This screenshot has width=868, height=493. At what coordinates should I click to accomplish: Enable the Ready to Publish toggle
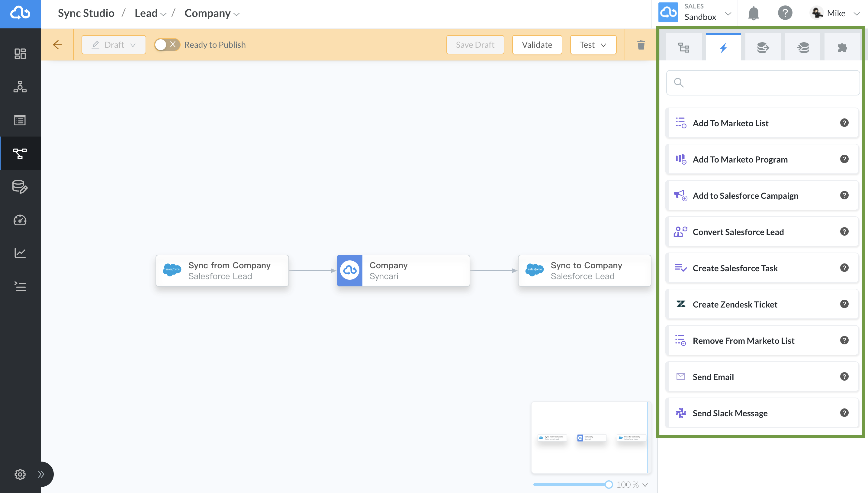click(166, 44)
